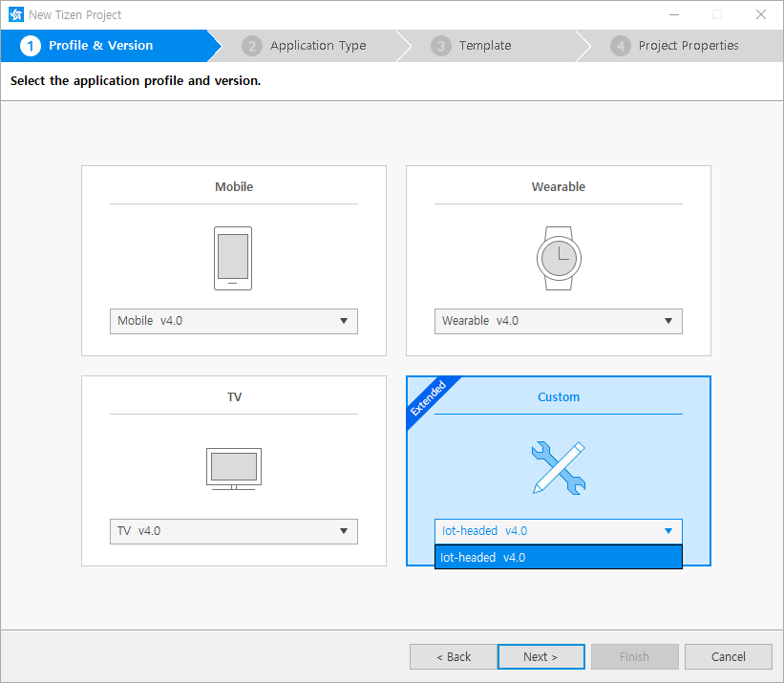Click the Wearable watch icon

(x=558, y=258)
